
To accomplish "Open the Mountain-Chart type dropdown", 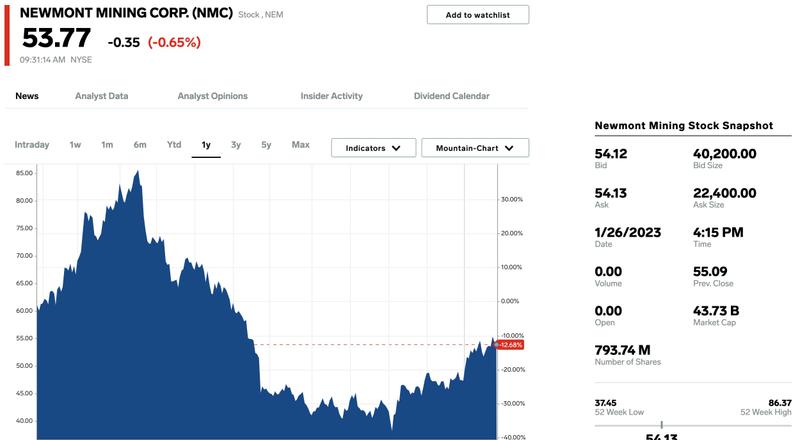I will [x=475, y=148].
